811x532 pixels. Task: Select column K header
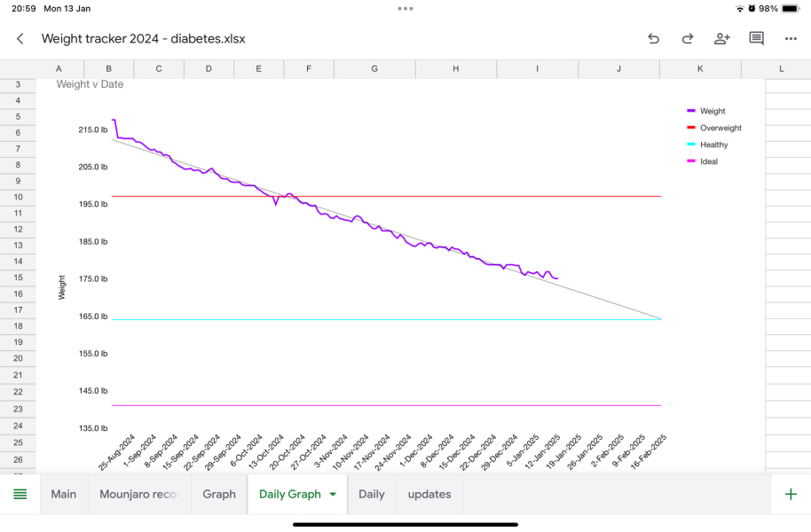click(700, 69)
